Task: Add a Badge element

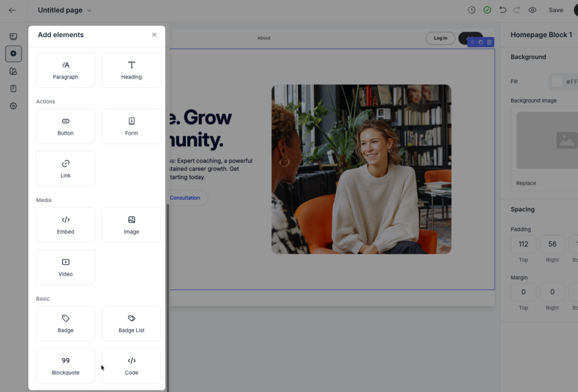Action: tap(65, 324)
